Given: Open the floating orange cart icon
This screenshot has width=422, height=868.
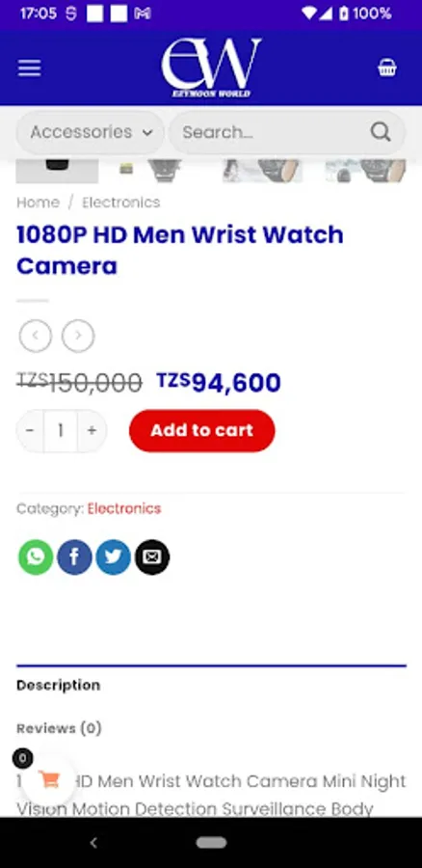Looking at the screenshot, I should [49, 779].
